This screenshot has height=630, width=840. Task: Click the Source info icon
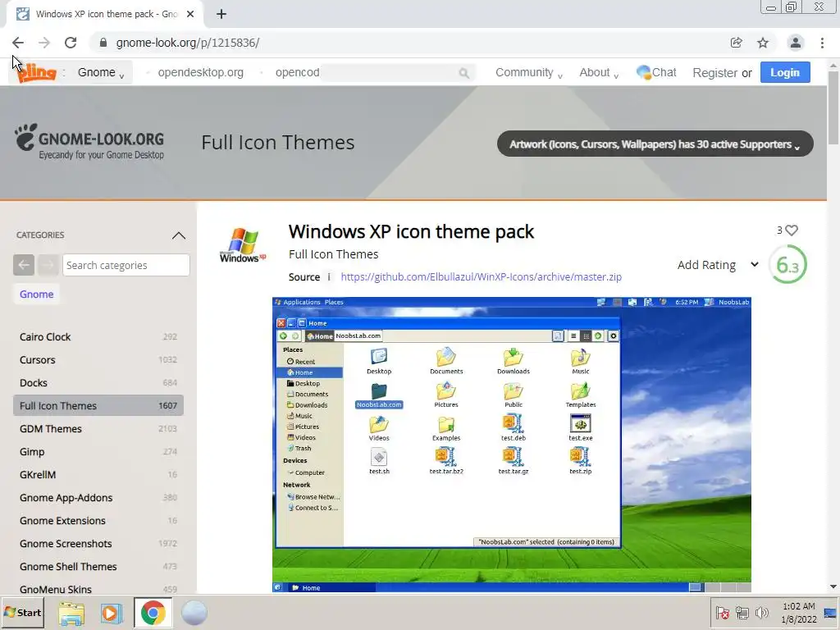tap(329, 277)
